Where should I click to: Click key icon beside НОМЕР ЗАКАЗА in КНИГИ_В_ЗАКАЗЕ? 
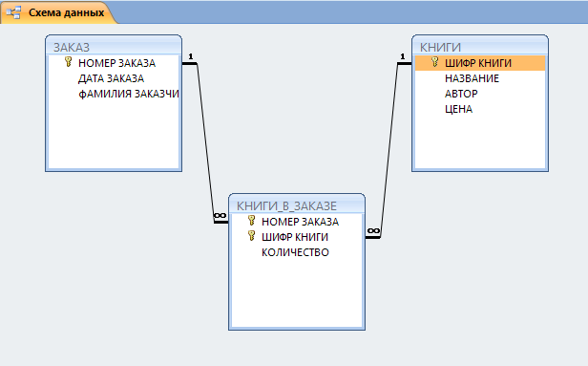(252, 221)
